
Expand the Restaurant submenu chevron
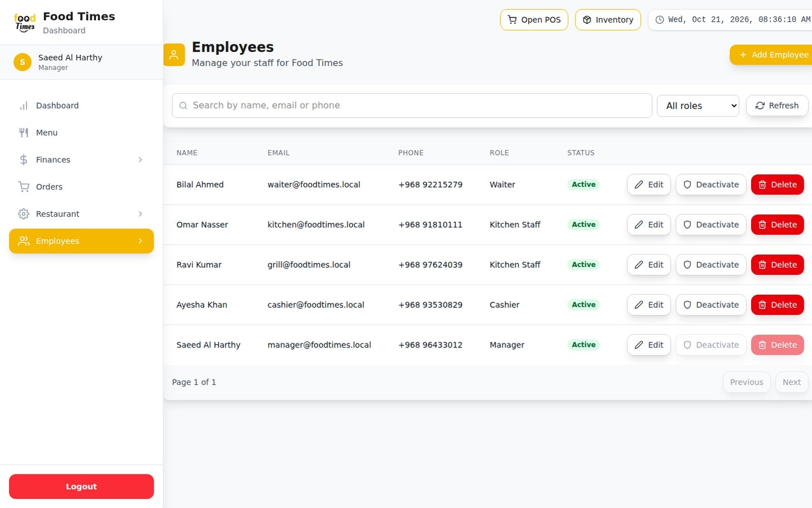click(x=140, y=214)
